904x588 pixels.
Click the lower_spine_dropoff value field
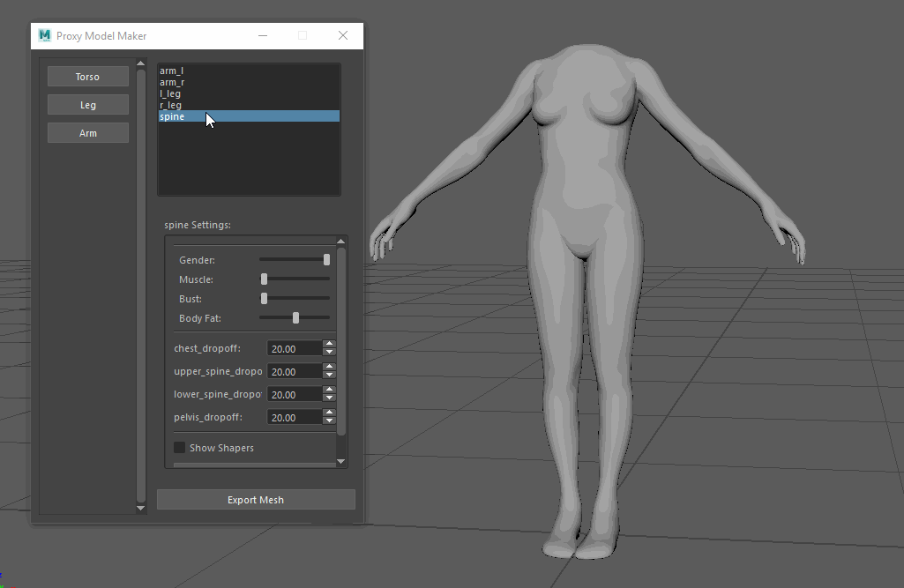click(293, 395)
